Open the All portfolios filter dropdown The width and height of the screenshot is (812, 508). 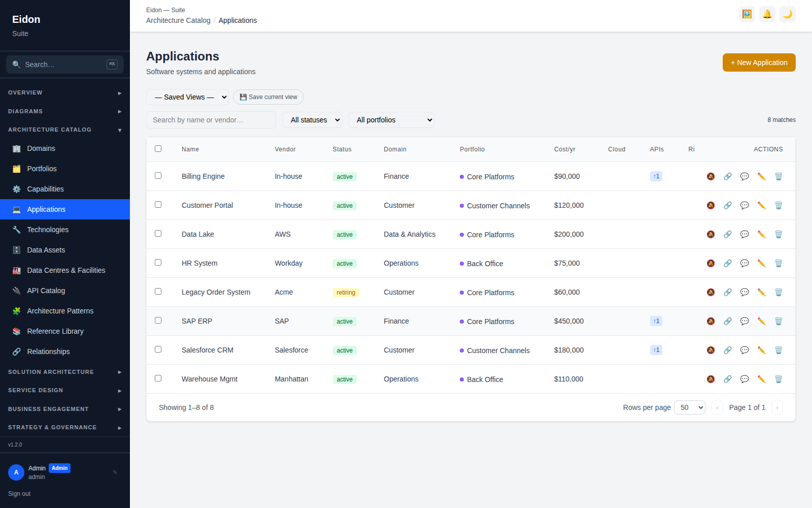[391, 120]
